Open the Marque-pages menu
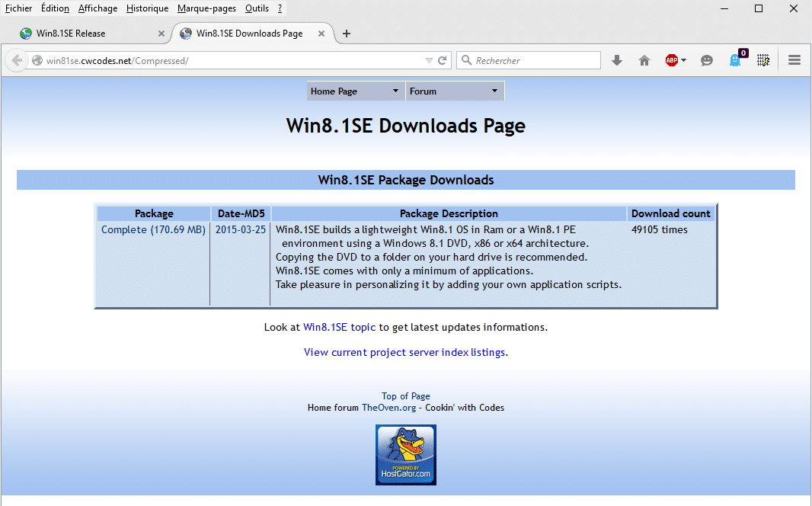This screenshot has width=812, height=506. tap(206, 8)
